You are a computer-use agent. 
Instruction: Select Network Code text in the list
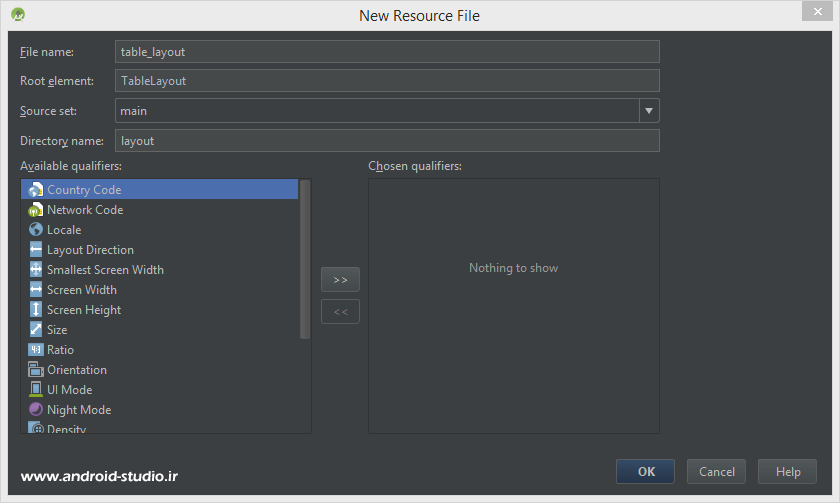(85, 210)
